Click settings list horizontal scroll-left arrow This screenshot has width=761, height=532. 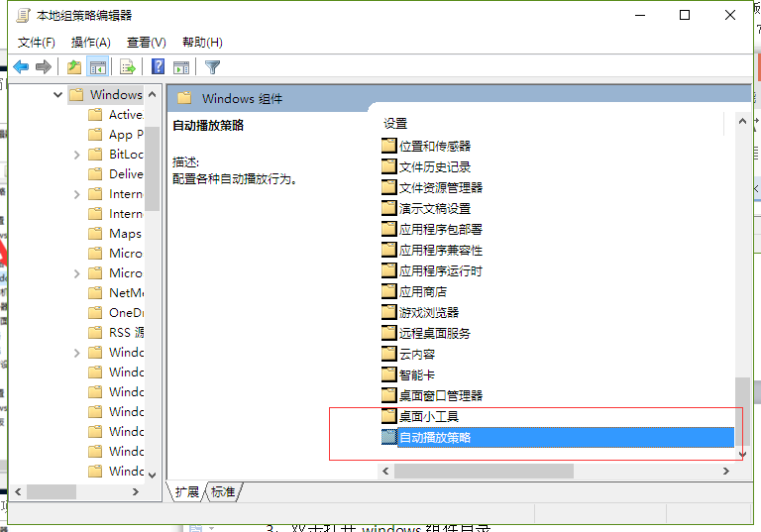[385, 471]
